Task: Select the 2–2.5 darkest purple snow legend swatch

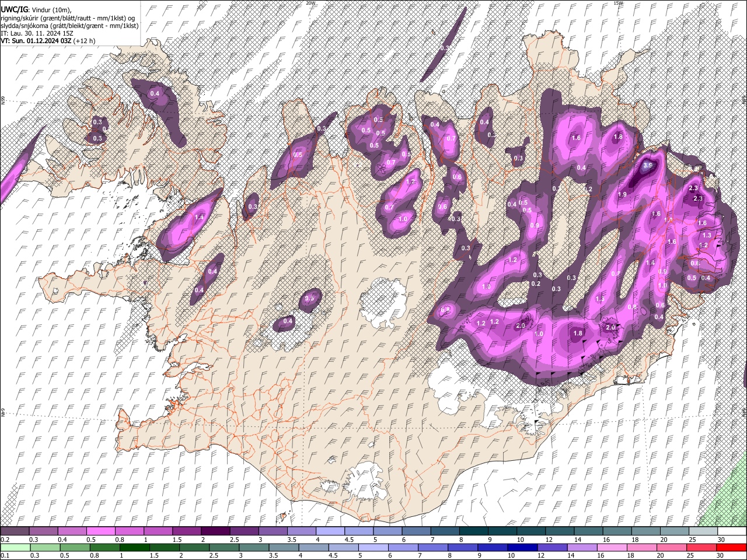Action: tap(215, 531)
